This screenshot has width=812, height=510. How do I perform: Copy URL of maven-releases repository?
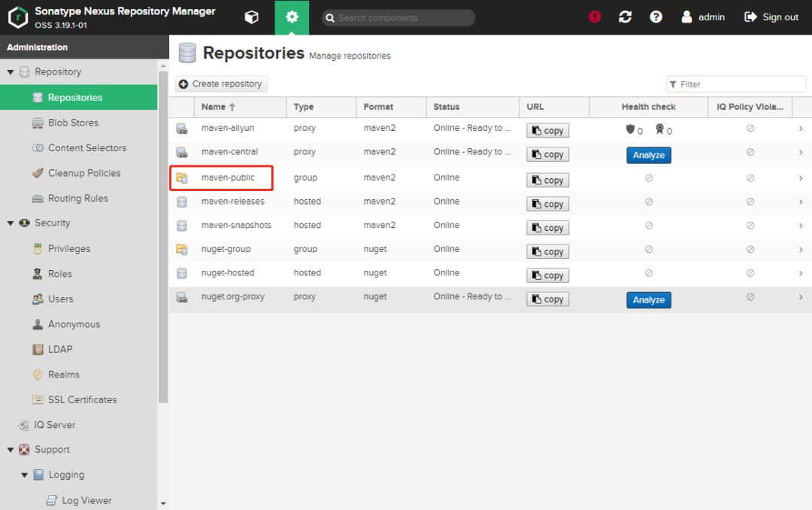pyautogui.click(x=548, y=204)
